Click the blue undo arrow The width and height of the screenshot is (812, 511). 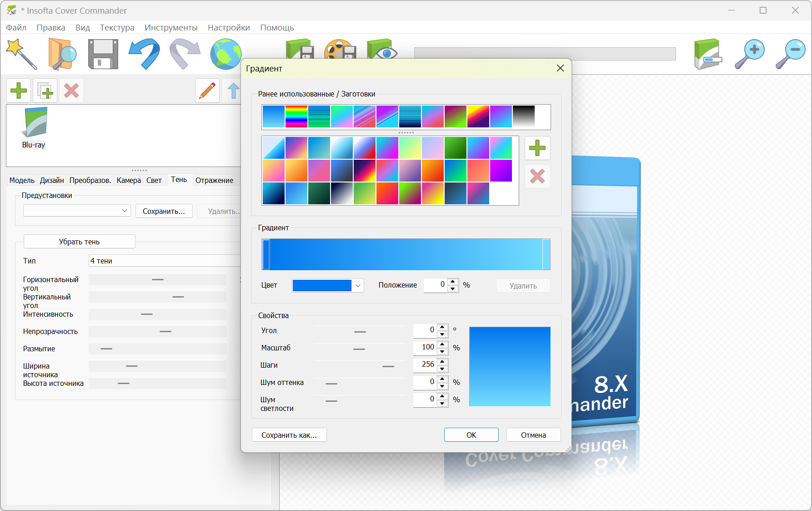[x=144, y=54]
